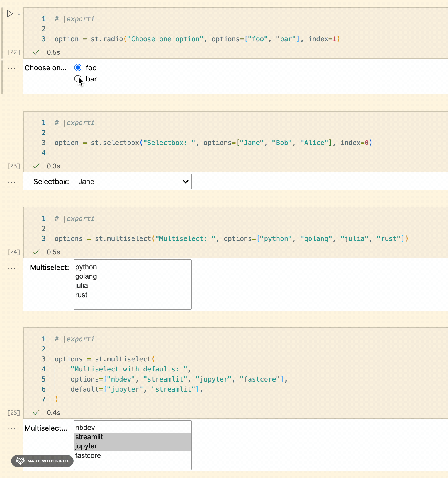Click the success checkmark of cell 23
Screen dimensions: 448x478
(36, 166)
